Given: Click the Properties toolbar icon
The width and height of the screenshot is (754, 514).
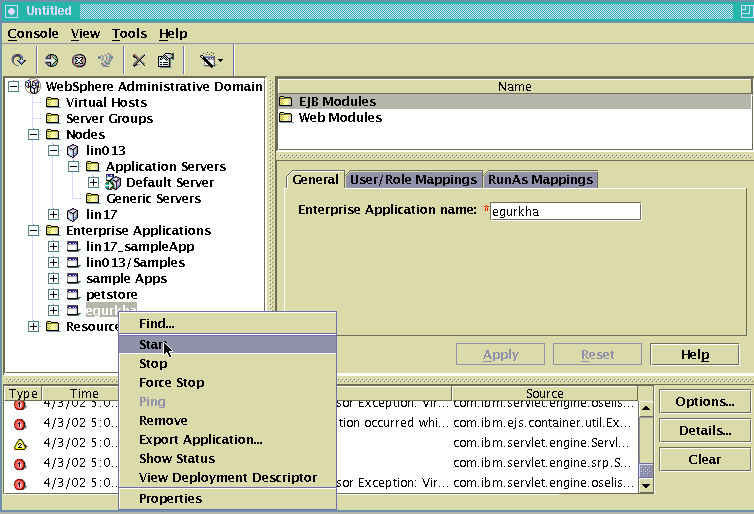Looking at the screenshot, I should click(166, 60).
